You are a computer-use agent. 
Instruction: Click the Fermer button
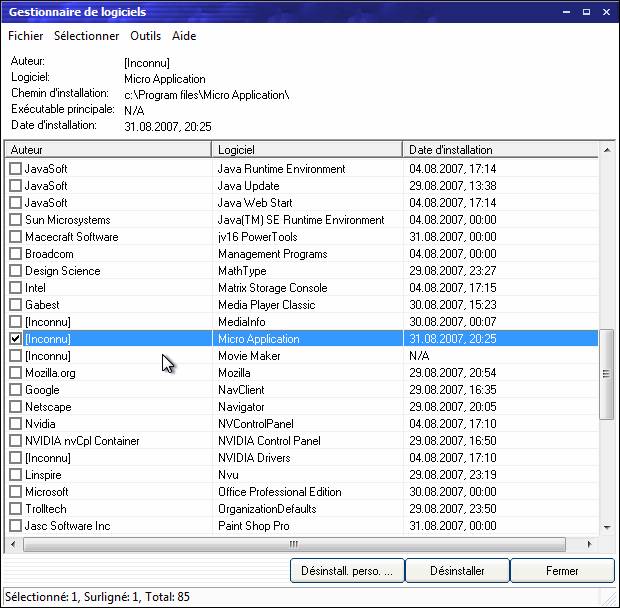click(562, 570)
